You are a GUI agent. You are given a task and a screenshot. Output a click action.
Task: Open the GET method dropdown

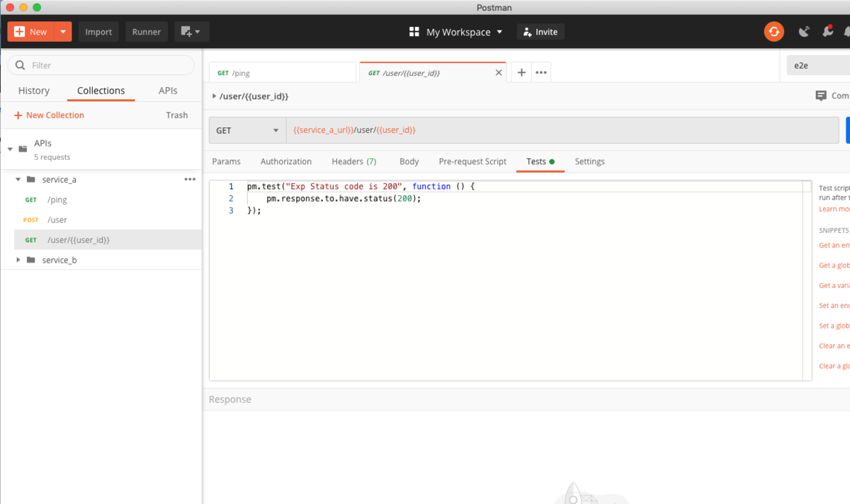click(x=247, y=130)
